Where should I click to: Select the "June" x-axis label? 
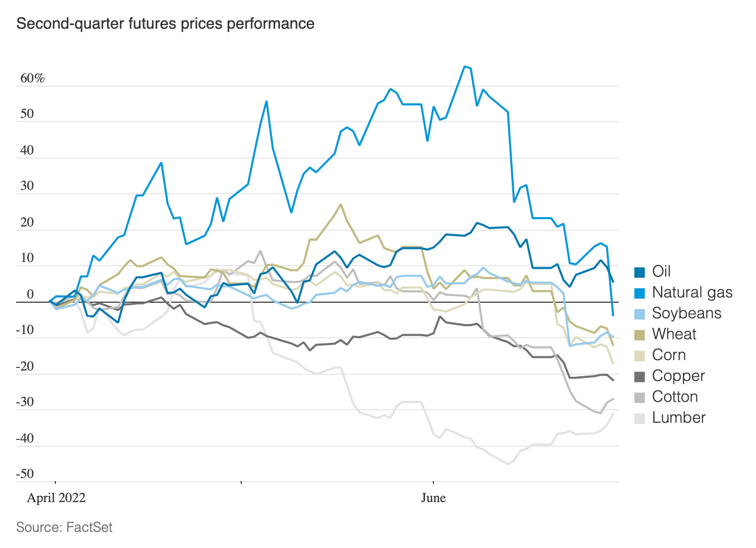tap(433, 498)
